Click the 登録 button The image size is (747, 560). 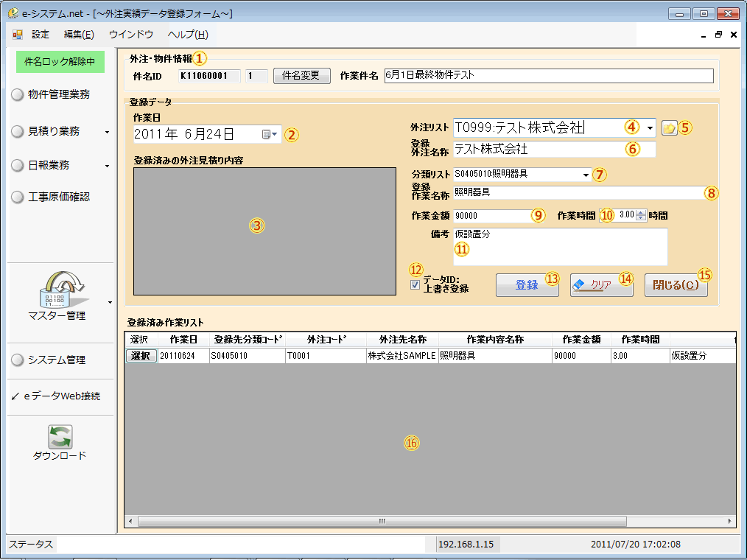(527, 285)
